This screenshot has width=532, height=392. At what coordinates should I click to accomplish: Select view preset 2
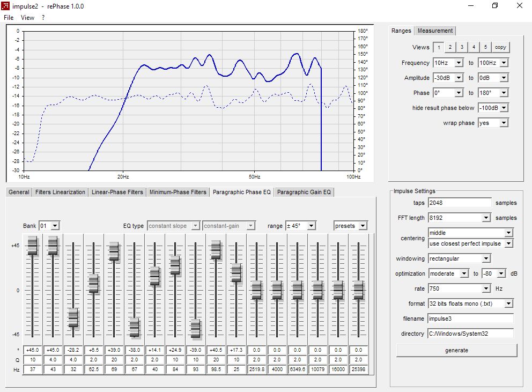(450, 47)
